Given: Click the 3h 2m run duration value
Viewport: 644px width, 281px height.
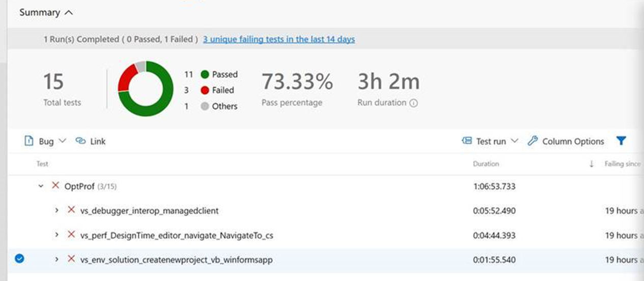Looking at the screenshot, I should (x=388, y=82).
